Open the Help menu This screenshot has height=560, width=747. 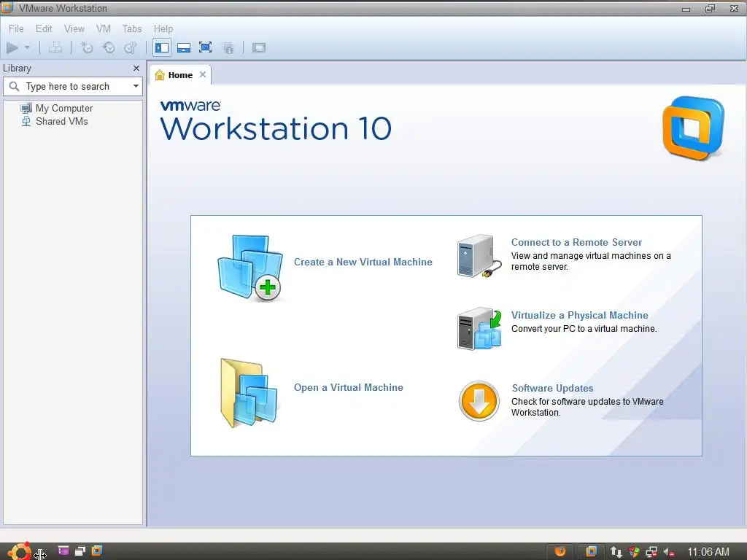tap(163, 28)
